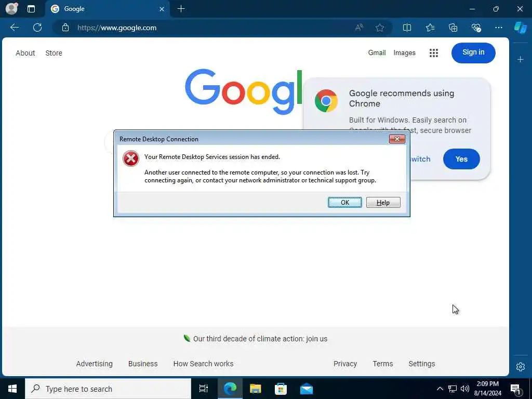Screen dimensions: 532x399
Task: Open File Explorer from the taskbar
Action: (255, 389)
